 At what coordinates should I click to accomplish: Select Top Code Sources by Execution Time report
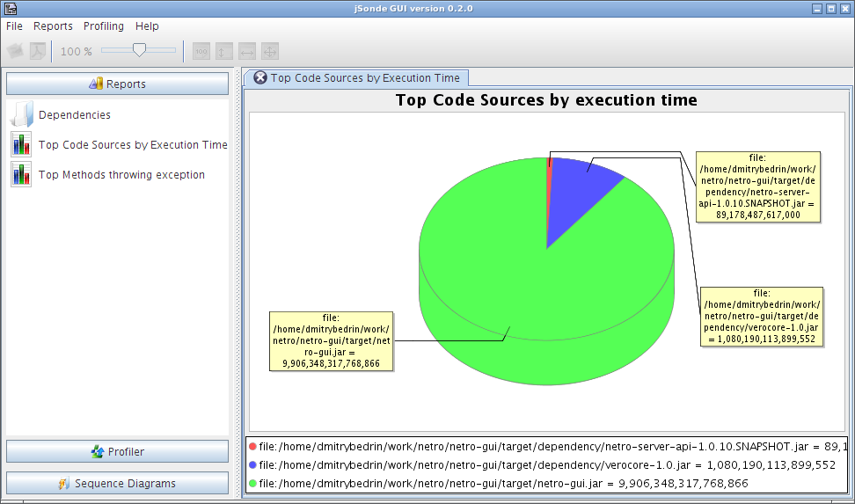tap(133, 144)
